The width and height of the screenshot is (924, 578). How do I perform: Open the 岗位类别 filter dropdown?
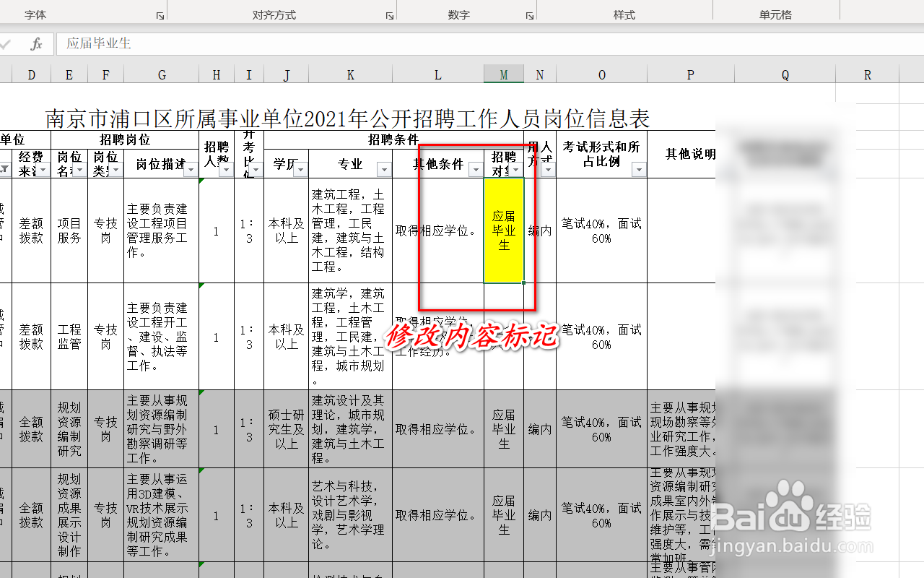point(116,170)
